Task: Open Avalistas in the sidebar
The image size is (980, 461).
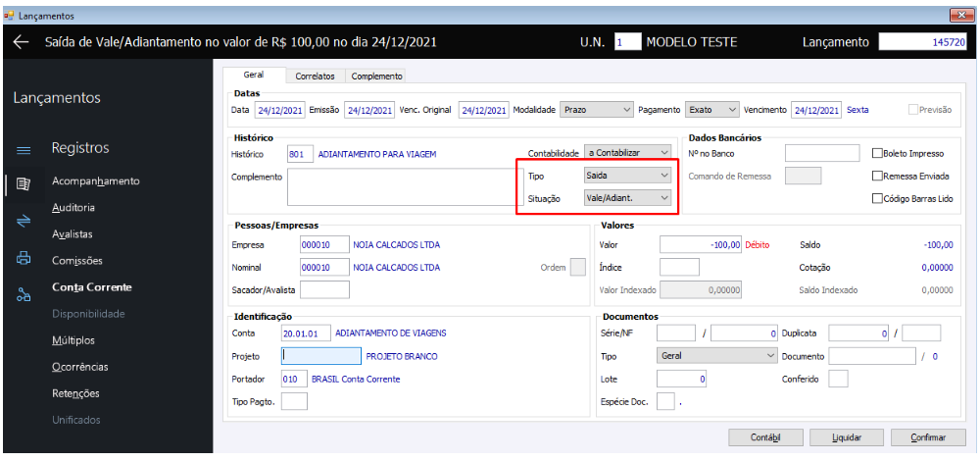Action: pos(73,234)
